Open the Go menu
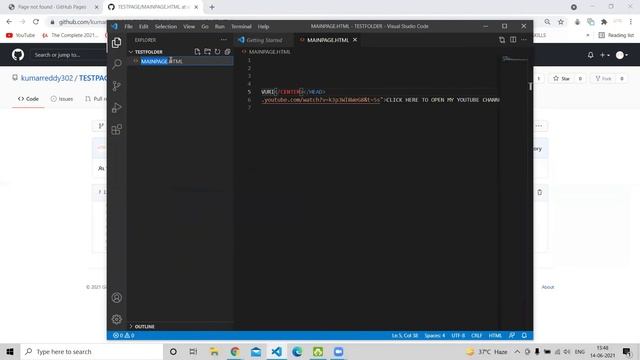Screen dimensions: 640x360 point(205,26)
